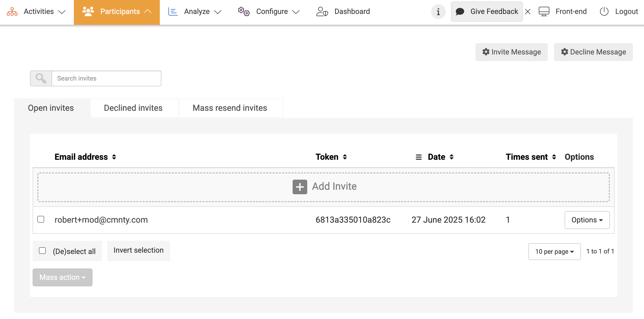Click the plus icon on the Add Invite row

[x=300, y=187]
